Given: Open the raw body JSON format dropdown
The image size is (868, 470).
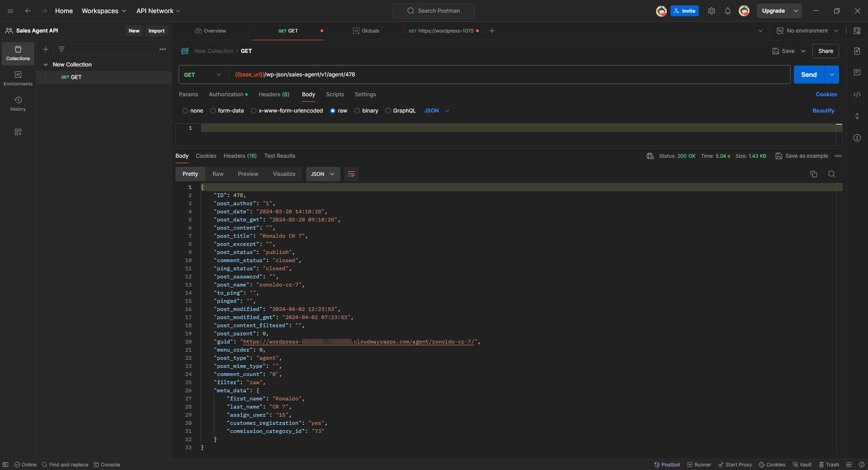Looking at the screenshot, I should [x=437, y=111].
